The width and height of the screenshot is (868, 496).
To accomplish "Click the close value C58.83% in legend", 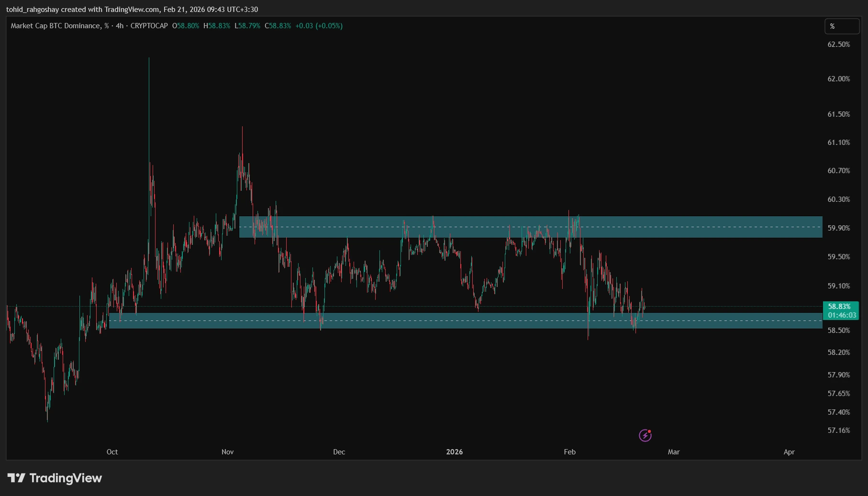I will click(278, 26).
